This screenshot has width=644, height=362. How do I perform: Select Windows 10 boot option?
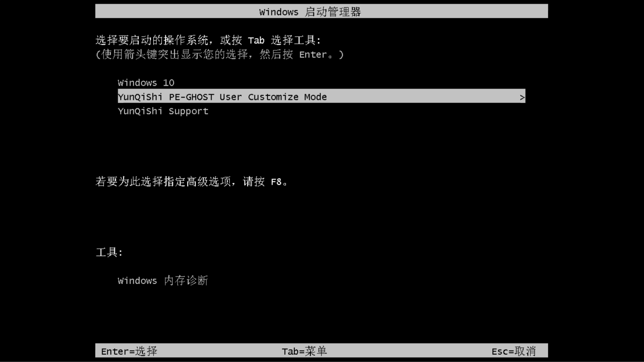pyautogui.click(x=146, y=82)
